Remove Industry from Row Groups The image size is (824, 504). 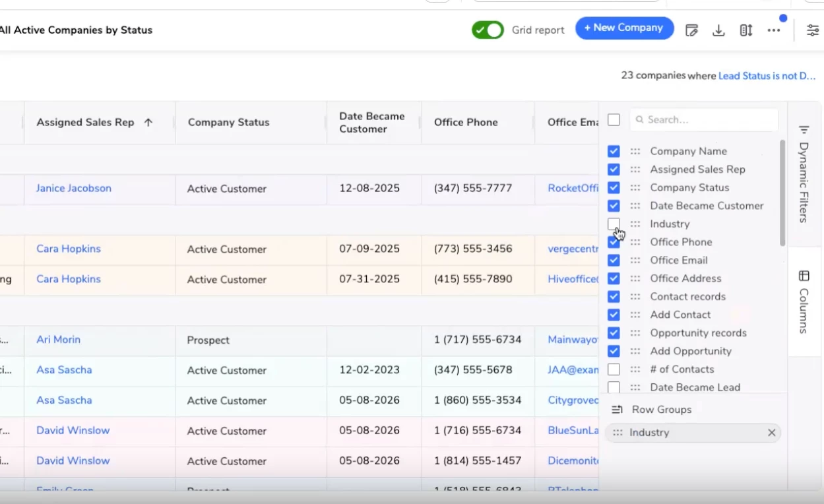(771, 433)
